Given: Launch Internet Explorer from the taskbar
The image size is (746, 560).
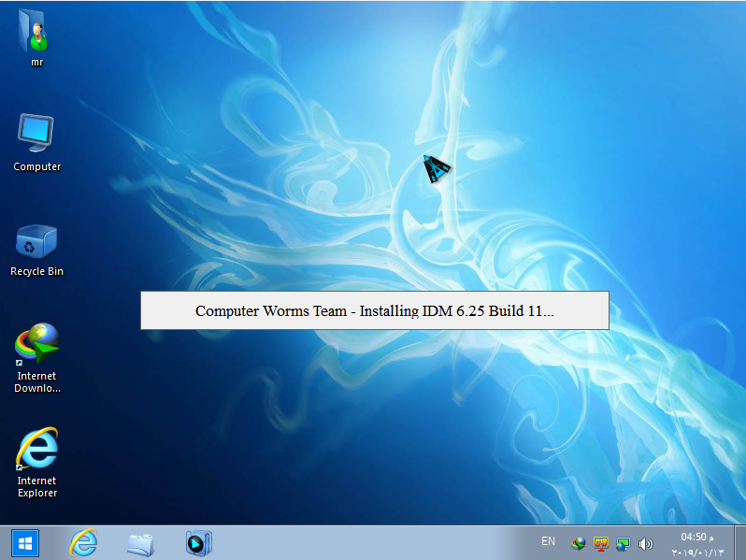Looking at the screenshot, I should (84, 543).
